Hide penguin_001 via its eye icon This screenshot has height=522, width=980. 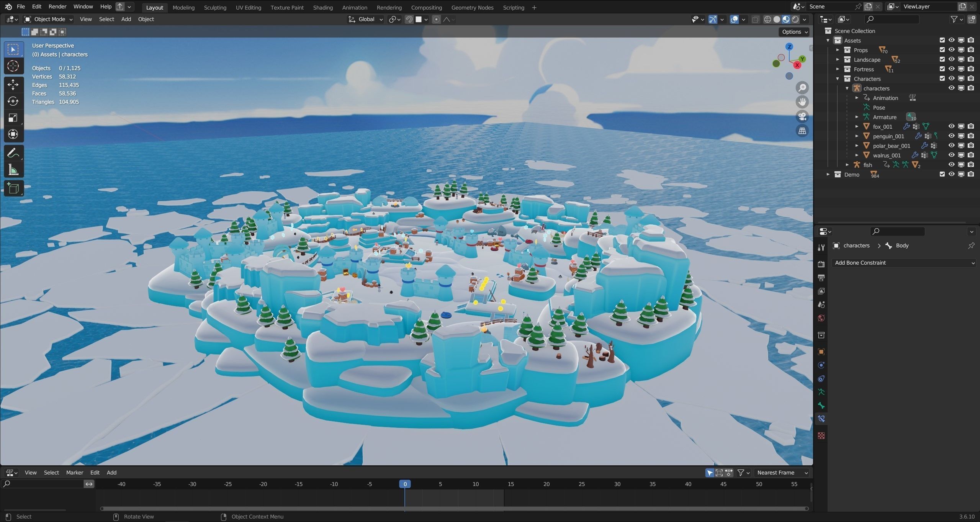coord(951,136)
